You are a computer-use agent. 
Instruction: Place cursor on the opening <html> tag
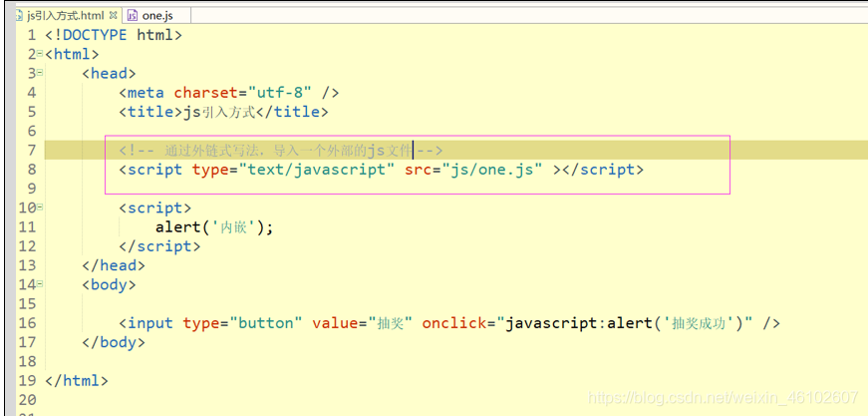coord(73,55)
